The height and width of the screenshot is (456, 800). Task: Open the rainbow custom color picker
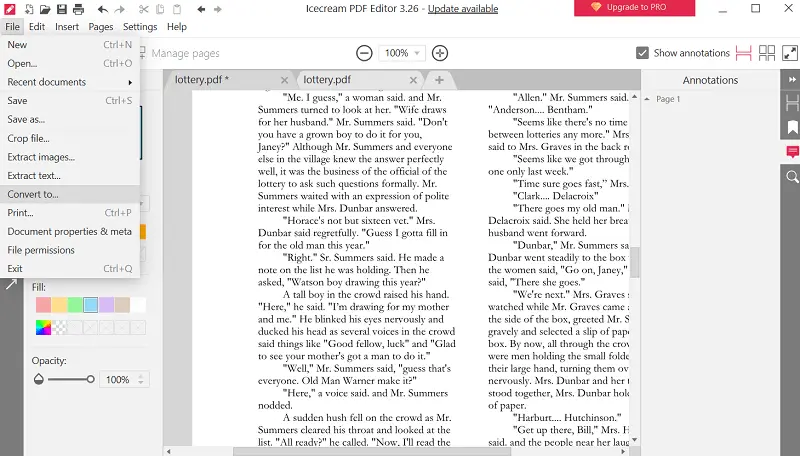point(43,327)
